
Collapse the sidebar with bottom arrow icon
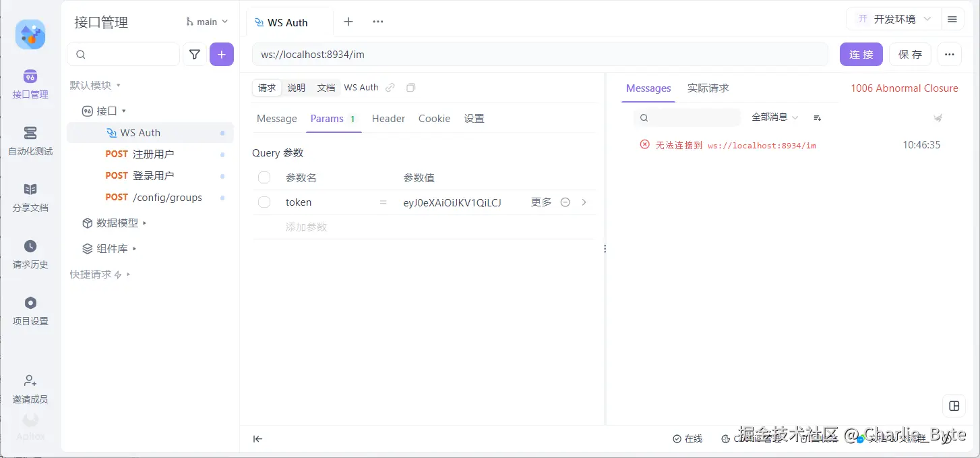point(257,439)
